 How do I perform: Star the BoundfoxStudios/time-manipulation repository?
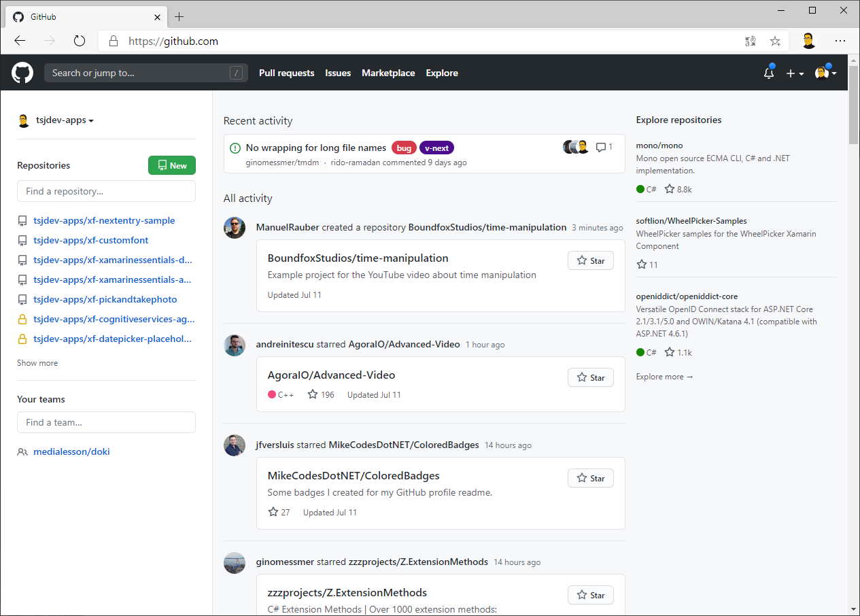(590, 260)
